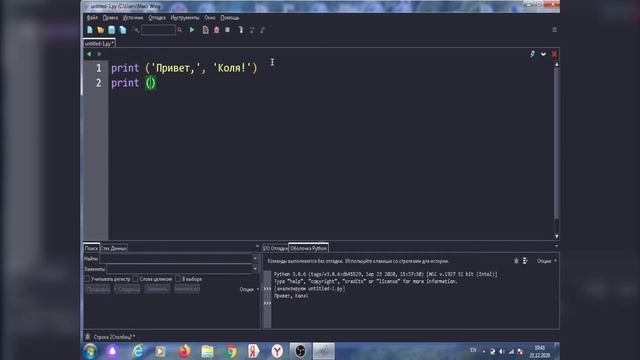This screenshot has width=640, height=360.
Task: Open the 'Правка' menu
Action: tap(110, 18)
